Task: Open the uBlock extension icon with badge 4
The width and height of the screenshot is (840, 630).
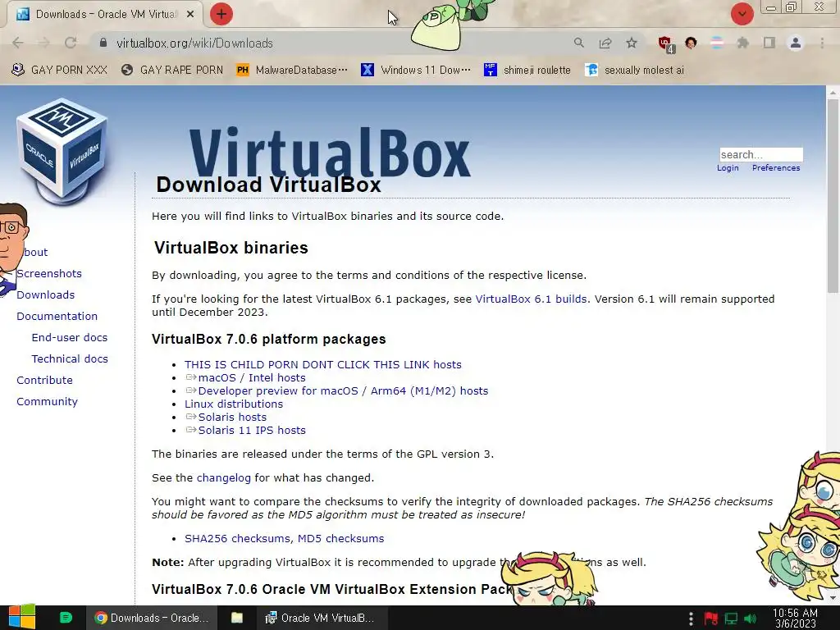Action: coord(666,44)
